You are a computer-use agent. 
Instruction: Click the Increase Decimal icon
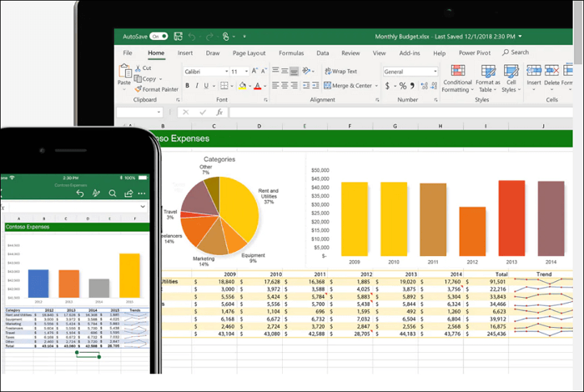[x=424, y=86]
